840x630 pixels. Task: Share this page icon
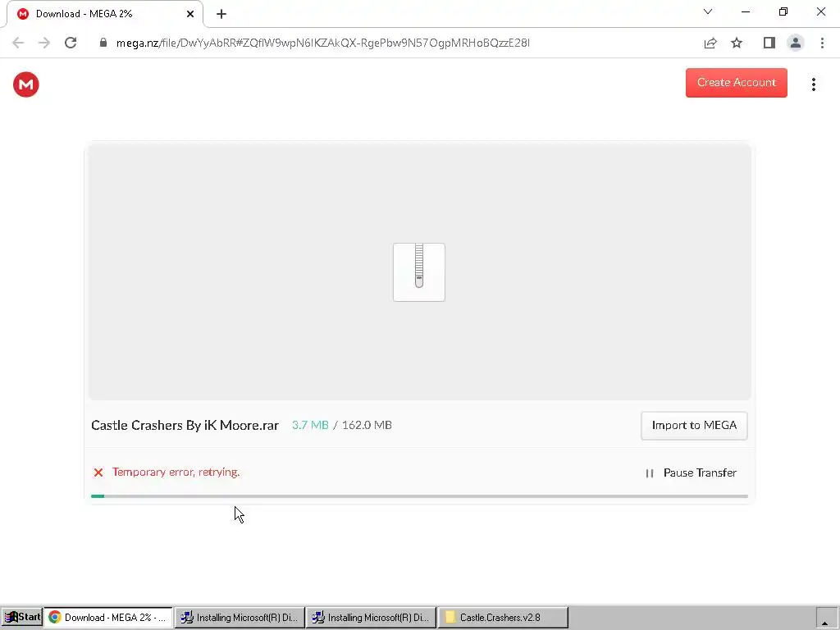pyautogui.click(x=710, y=43)
